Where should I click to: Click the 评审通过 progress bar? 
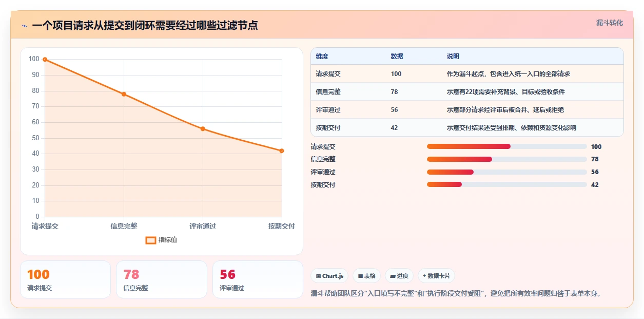[506, 172]
